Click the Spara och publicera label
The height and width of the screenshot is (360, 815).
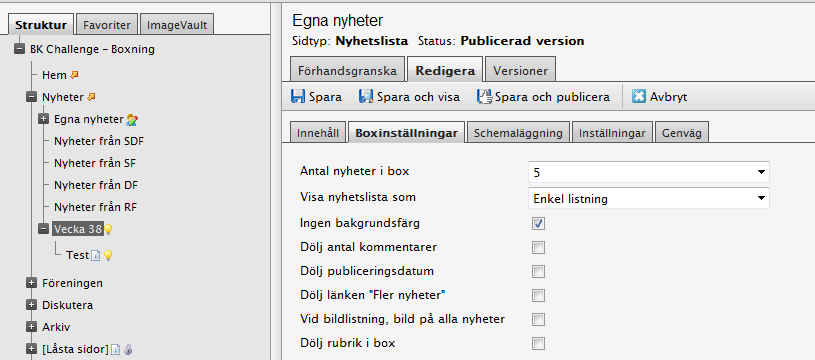pyautogui.click(x=553, y=97)
